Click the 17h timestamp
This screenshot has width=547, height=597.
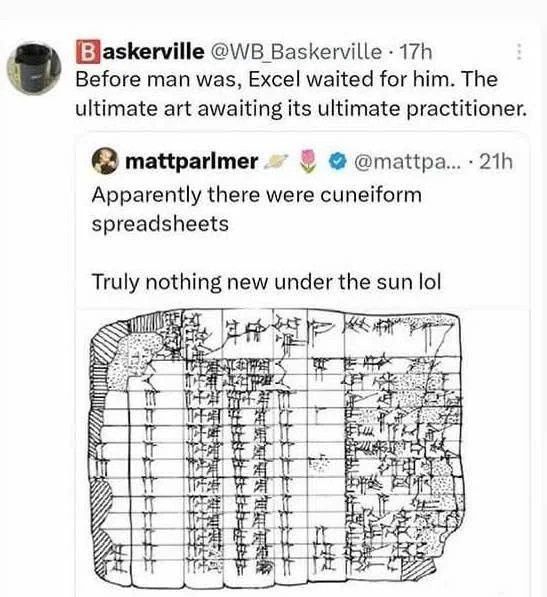(x=415, y=52)
